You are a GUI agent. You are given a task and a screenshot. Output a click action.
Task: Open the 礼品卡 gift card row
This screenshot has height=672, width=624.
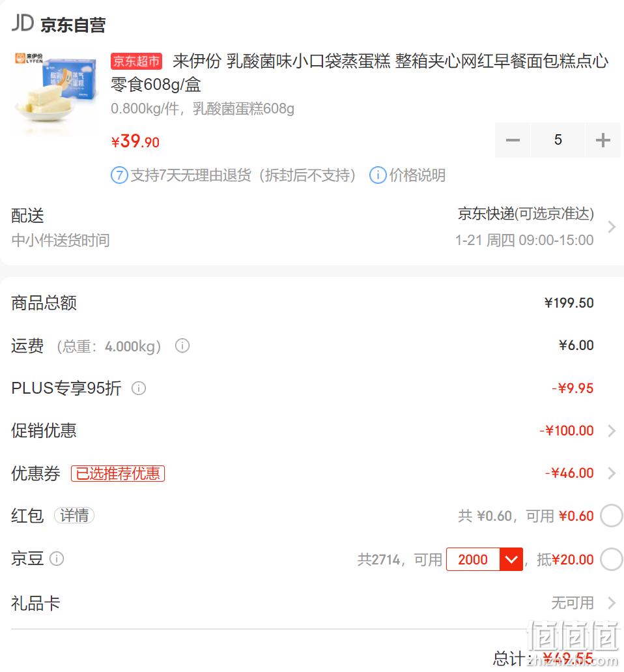tap(312, 603)
